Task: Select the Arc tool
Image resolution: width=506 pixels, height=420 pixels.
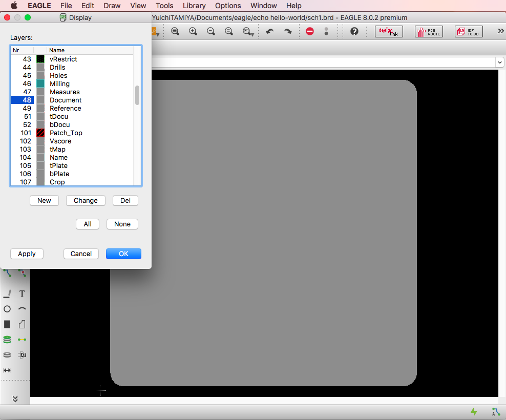Action: point(22,309)
